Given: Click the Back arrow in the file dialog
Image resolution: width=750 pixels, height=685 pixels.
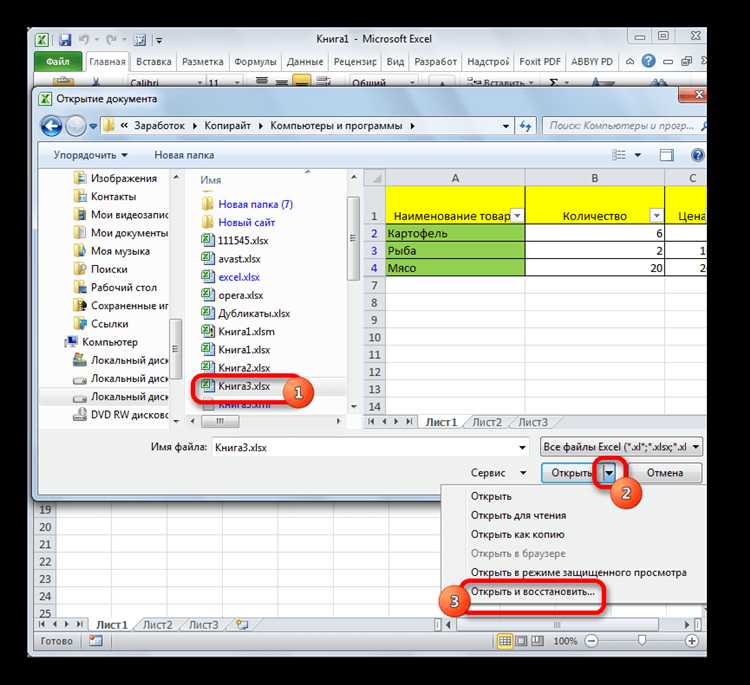Looking at the screenshot, I should 51,126.
